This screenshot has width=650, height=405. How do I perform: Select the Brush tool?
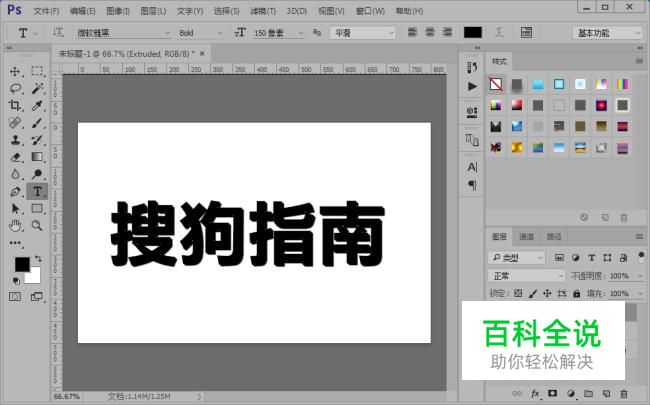click(x=37, y=123)
